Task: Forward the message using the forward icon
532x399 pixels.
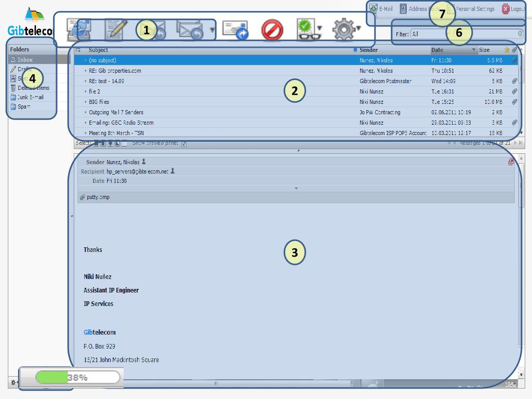Action: click(x=235, y=30)
